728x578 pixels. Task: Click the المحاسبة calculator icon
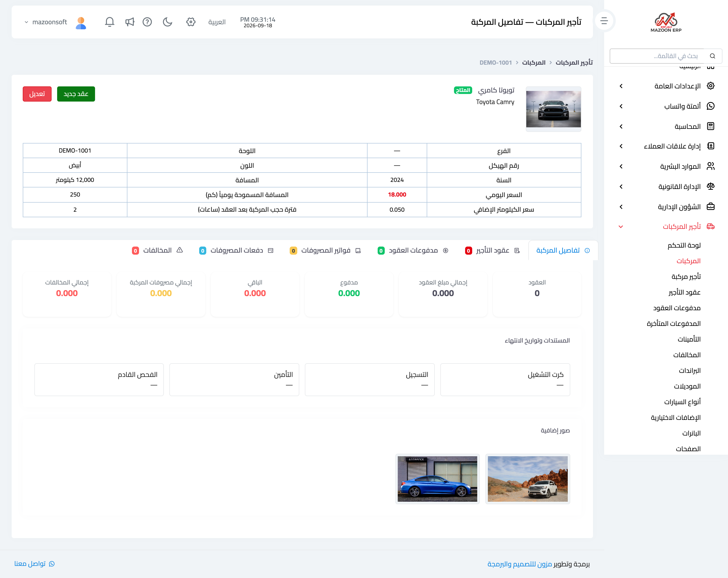coord(711,126)
